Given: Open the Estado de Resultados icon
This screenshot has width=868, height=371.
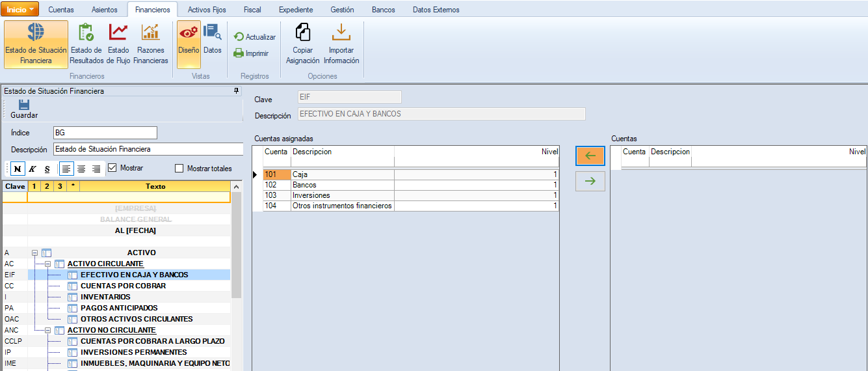Looking at the screenshot, I should (86, 44).
